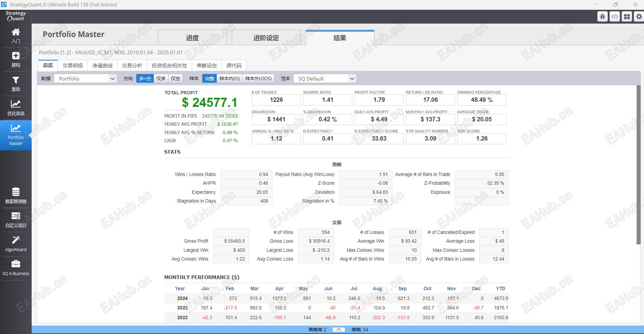Viewport: 644px width, 334px height.
Task: Switch to the 结果 tab
Action: click(x=340, y=38)
